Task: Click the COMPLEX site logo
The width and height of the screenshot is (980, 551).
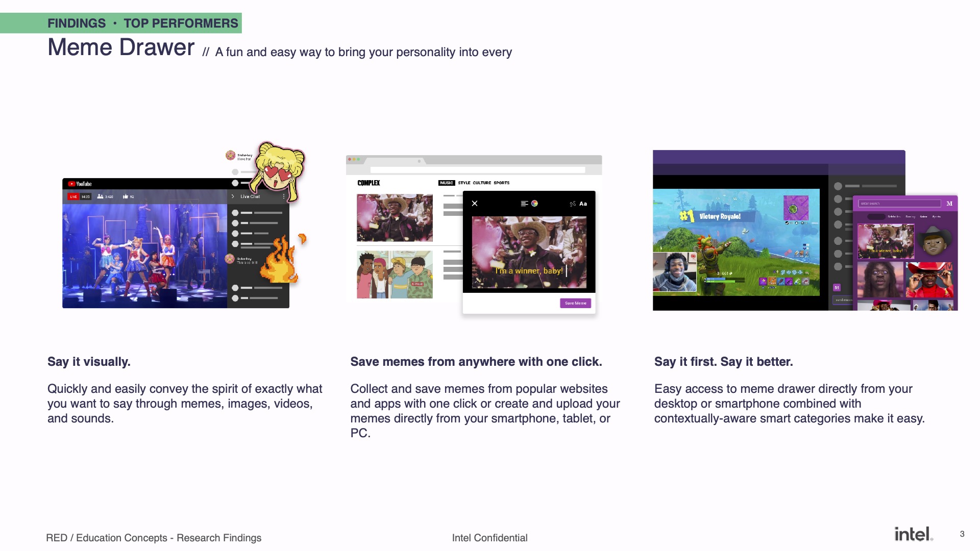Action: click(x=369, y=183)
